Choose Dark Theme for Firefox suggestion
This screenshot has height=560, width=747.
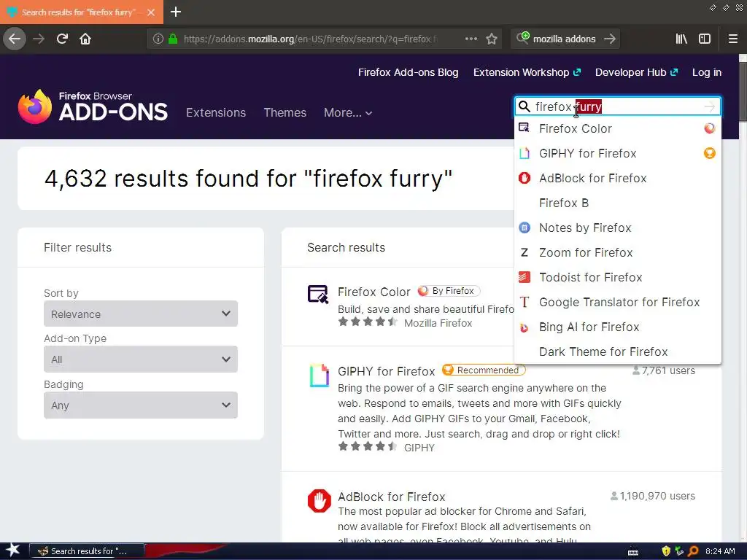pyautogui.click(x=617, y=351)
